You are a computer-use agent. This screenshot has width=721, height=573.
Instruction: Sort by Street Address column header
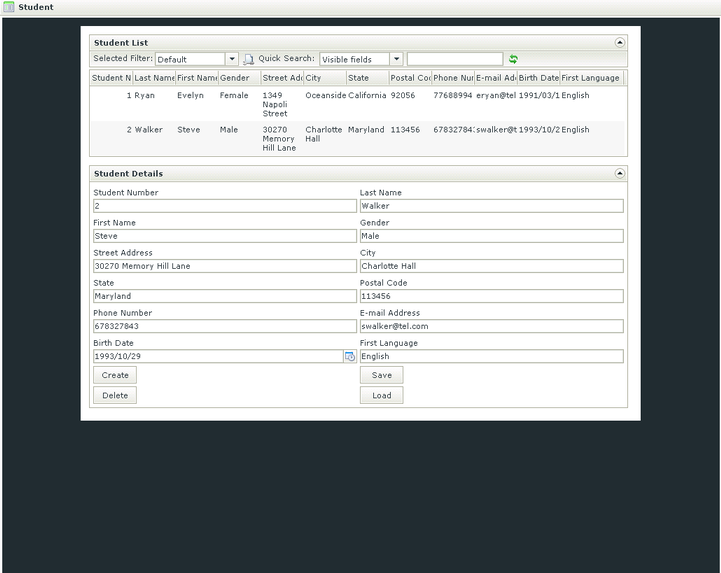click(282, 78)
